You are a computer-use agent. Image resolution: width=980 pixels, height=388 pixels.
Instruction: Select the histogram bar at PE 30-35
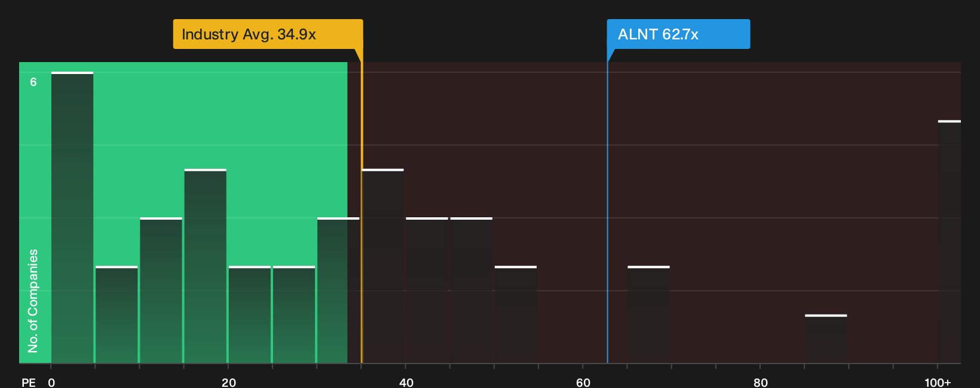338,291
